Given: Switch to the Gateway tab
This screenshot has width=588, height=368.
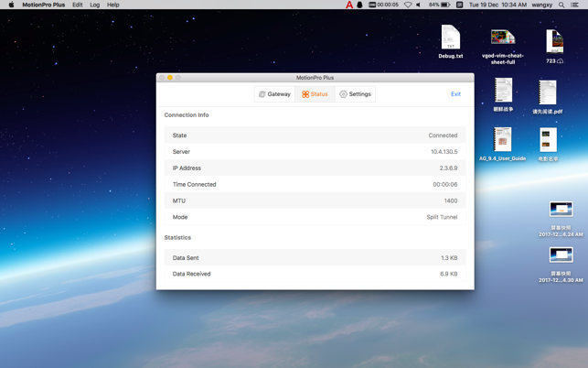Looking at the screenshot, I should tap(275, 94).
